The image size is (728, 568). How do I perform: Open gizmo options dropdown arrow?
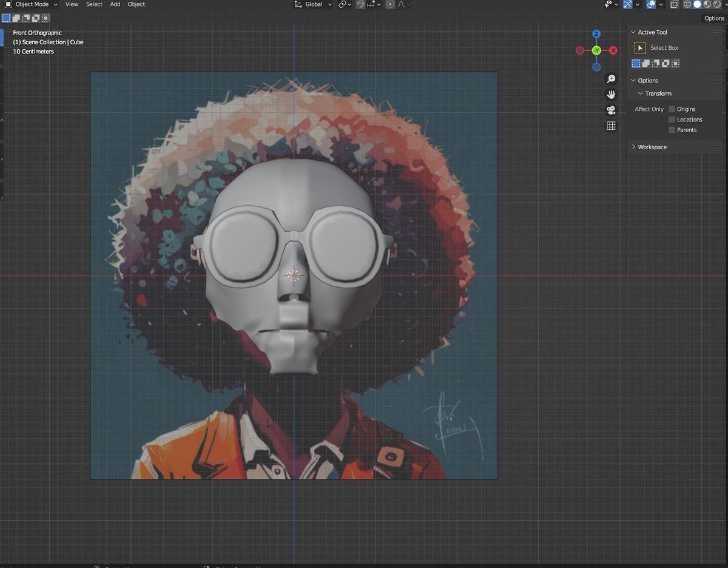click(x=638, y=4)
